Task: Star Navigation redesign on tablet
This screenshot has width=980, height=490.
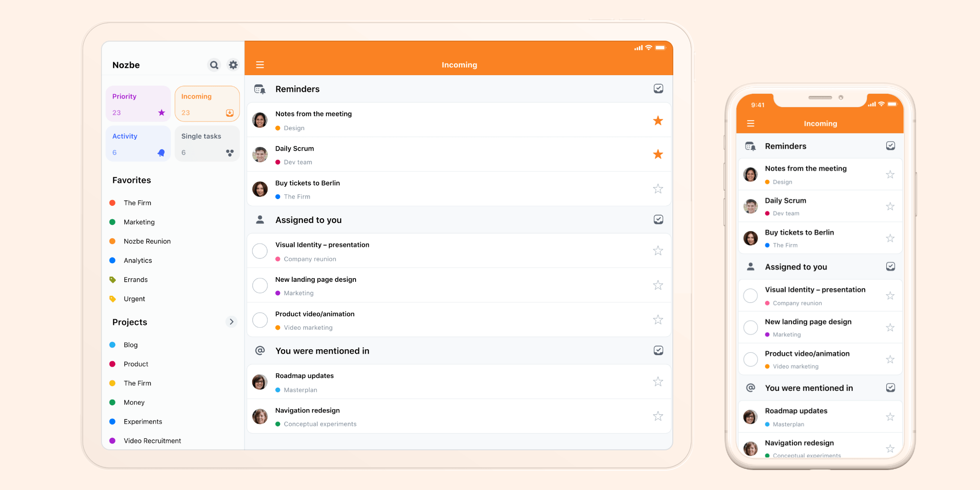Action: [658, 416]
